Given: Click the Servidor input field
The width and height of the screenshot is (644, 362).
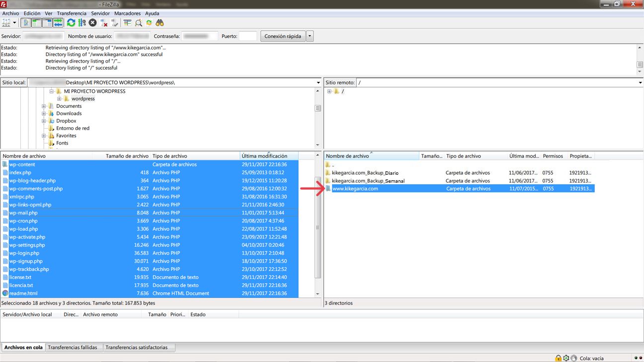Looking at the screenshot, I should [x=44, y=36].
